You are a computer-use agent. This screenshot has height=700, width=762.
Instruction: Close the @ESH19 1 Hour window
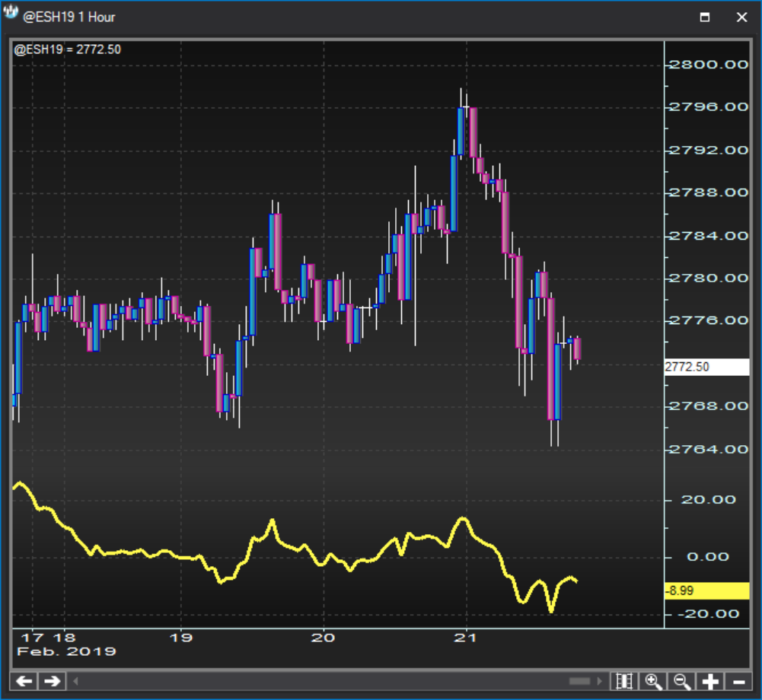(741, 17)
